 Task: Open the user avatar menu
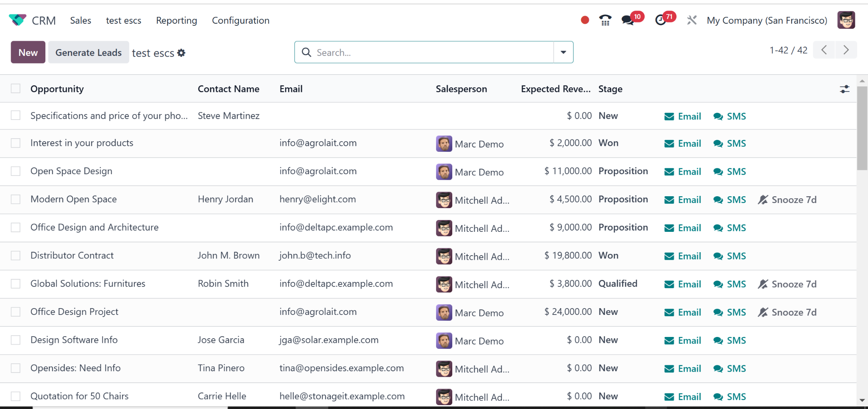coord(846,20)
